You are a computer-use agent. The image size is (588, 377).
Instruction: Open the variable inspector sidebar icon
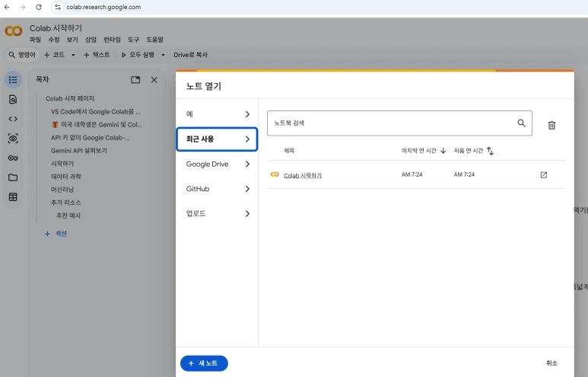click(13, 139)
